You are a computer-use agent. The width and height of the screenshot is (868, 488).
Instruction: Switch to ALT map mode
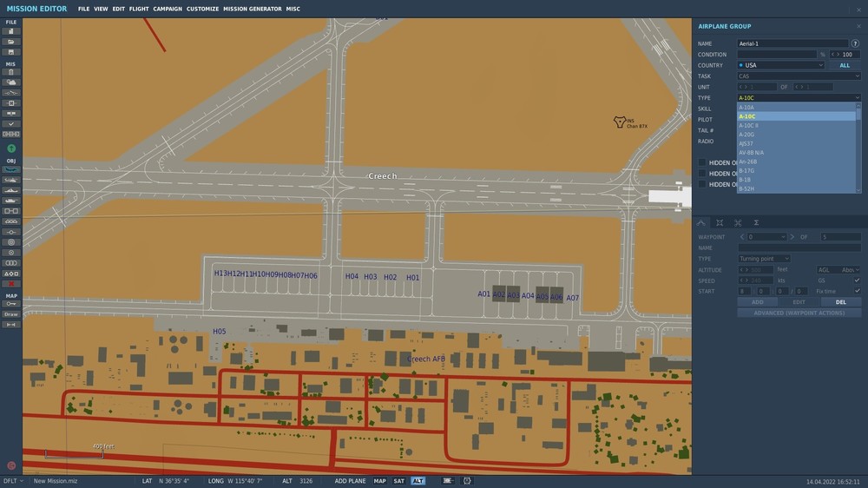tap(418, 481)
